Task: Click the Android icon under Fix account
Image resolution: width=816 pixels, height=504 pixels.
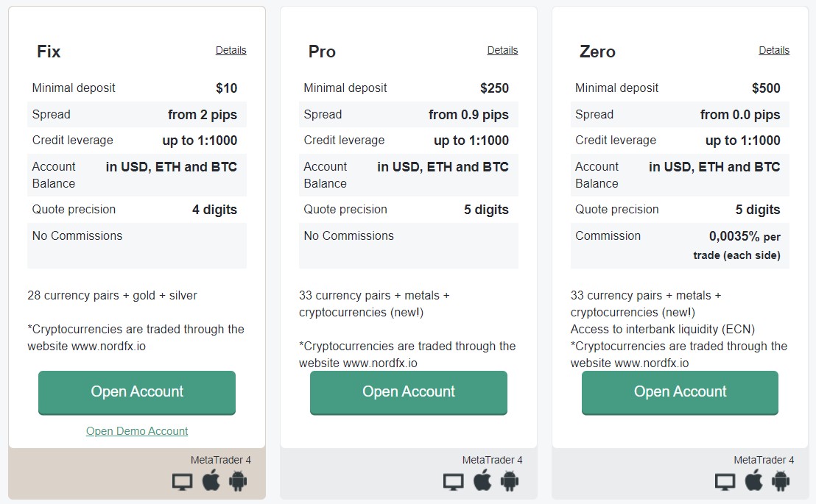Action: point(238,481)
